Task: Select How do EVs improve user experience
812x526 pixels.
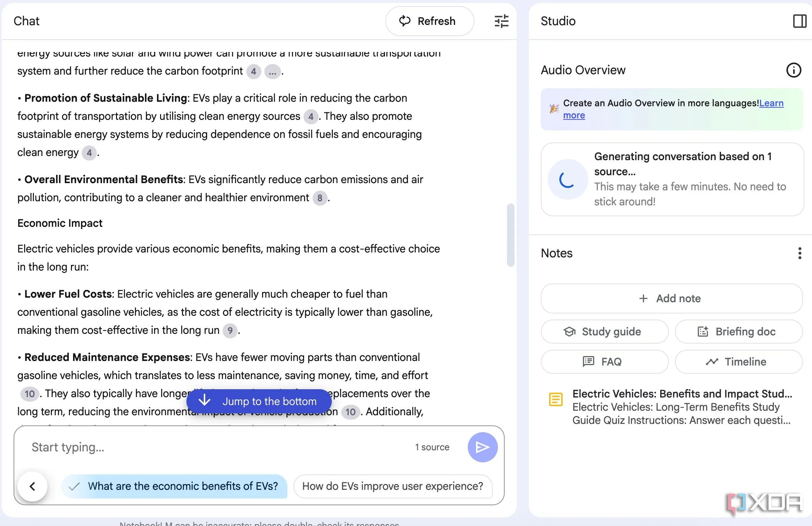Action: pyautogui.click(x=392, y=486)
